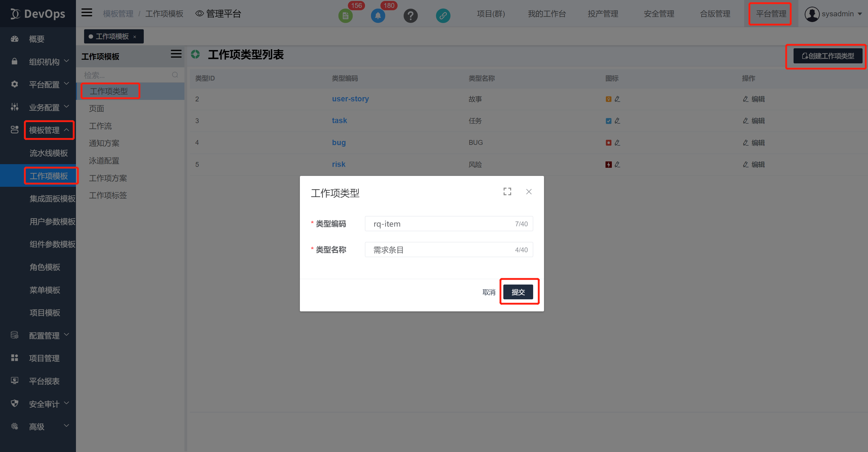Click the link sharing icon in top bar
868x452 pixels.
pos(443,15)
